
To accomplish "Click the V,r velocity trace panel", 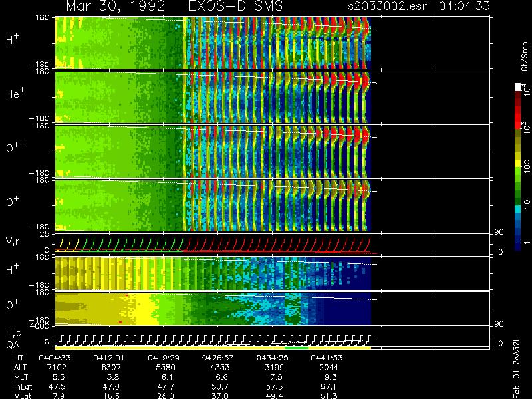I will click(x=272, y=244).
